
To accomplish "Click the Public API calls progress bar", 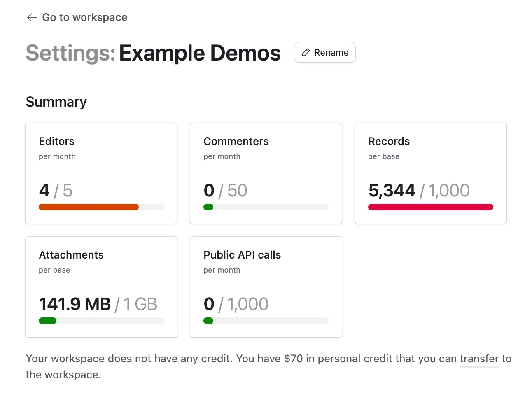I will [x=266, y=321].
